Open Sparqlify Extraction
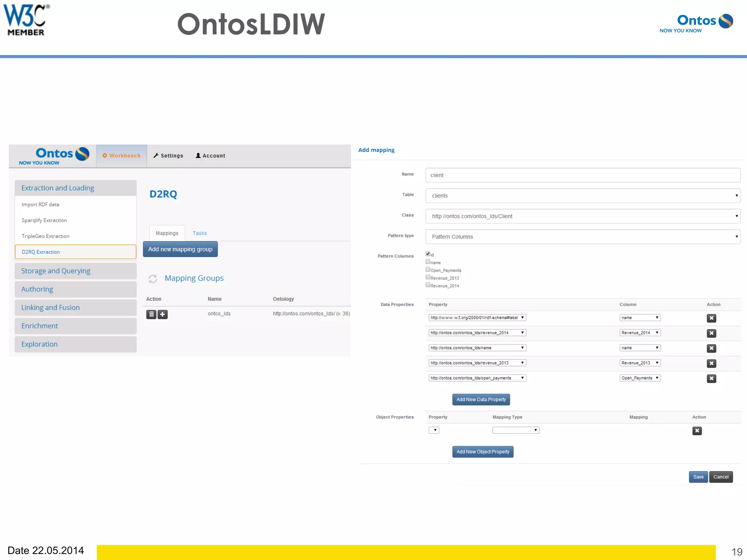This screenshot has width=747, height=560. (44, 221)
